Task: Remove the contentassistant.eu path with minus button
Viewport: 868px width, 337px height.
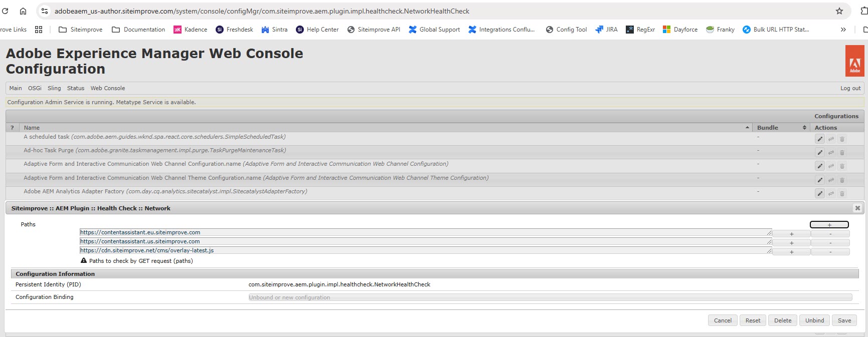Action: [x=830, y=234]
